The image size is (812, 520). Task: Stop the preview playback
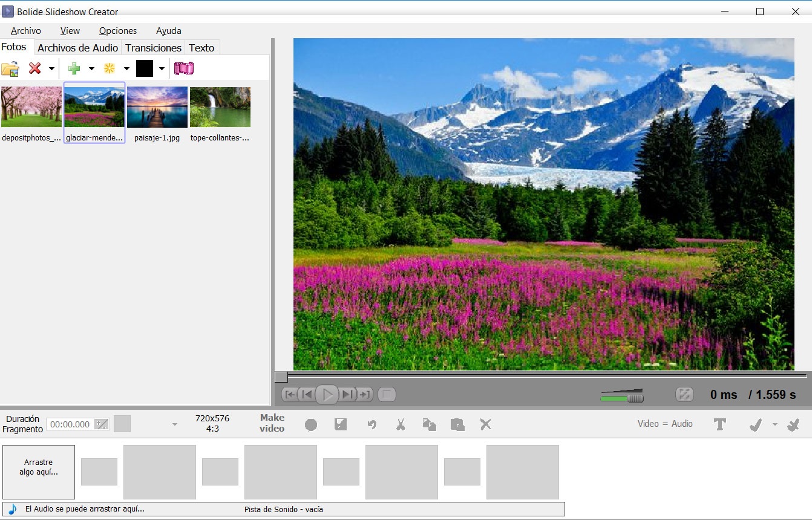click(x=387, y=395)
